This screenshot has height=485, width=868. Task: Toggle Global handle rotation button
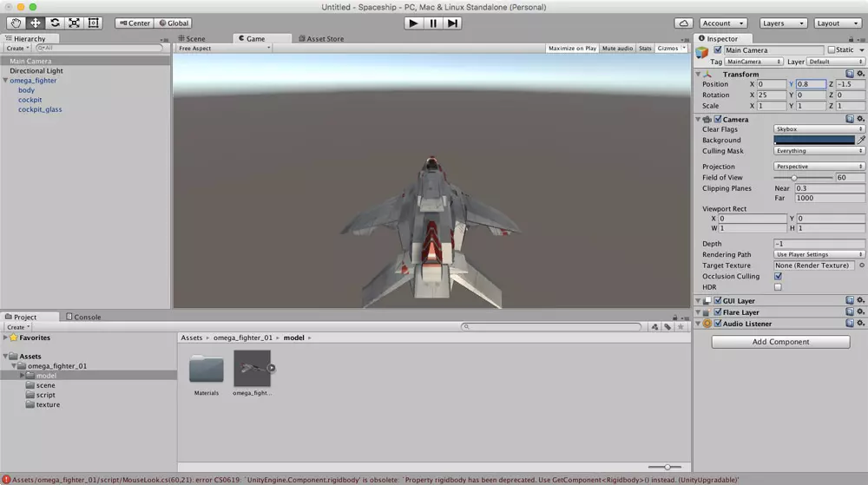pos(174,23)
